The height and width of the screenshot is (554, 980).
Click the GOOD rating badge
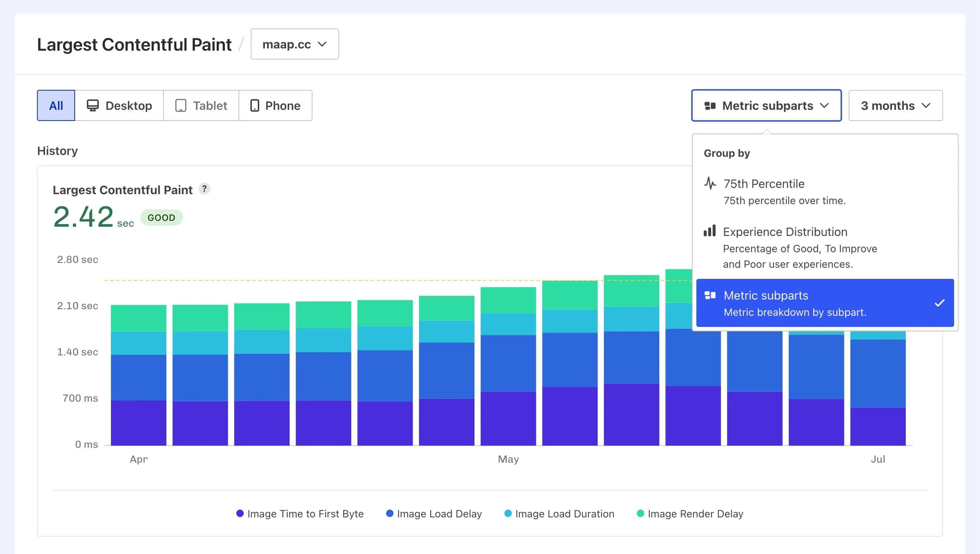coord(161,217)
